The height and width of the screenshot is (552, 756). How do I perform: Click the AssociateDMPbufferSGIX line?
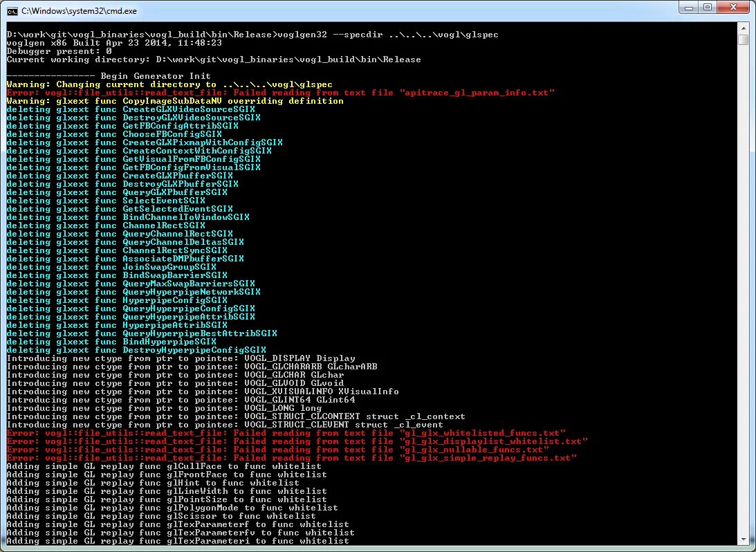(125, 259)
